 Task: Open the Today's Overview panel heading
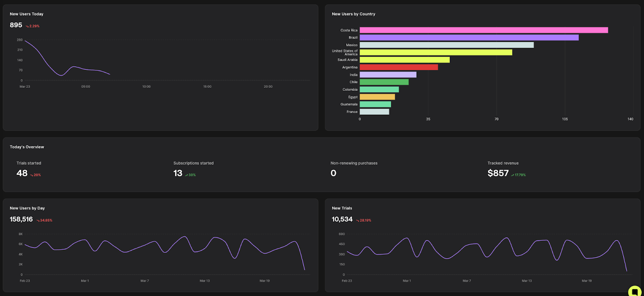(27, 146)
